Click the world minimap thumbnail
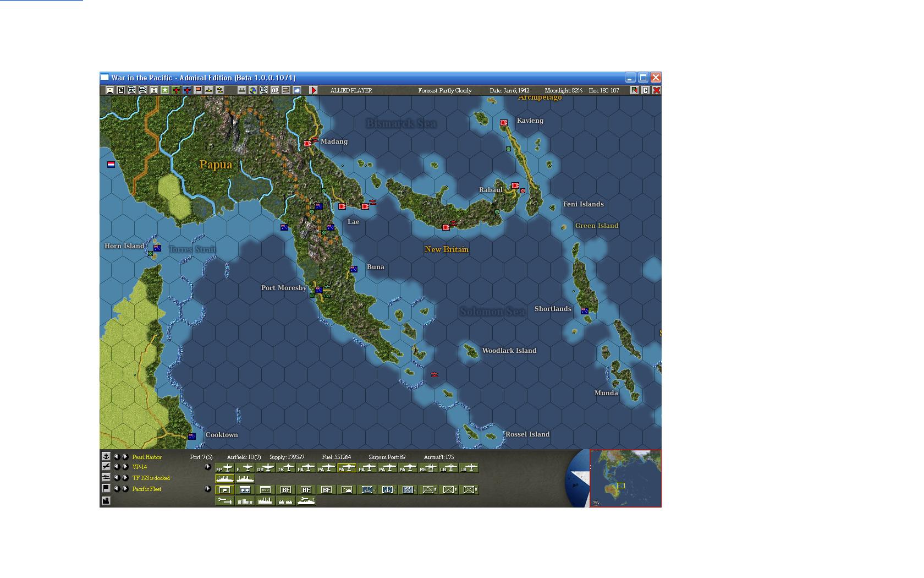924x578 pixels. coord(625,478)
